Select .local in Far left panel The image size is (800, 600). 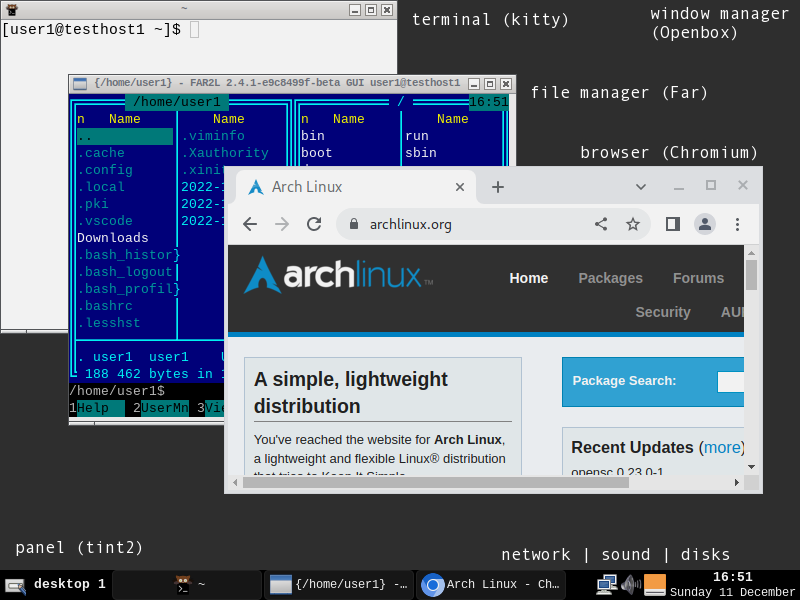(x=101, y=187)
